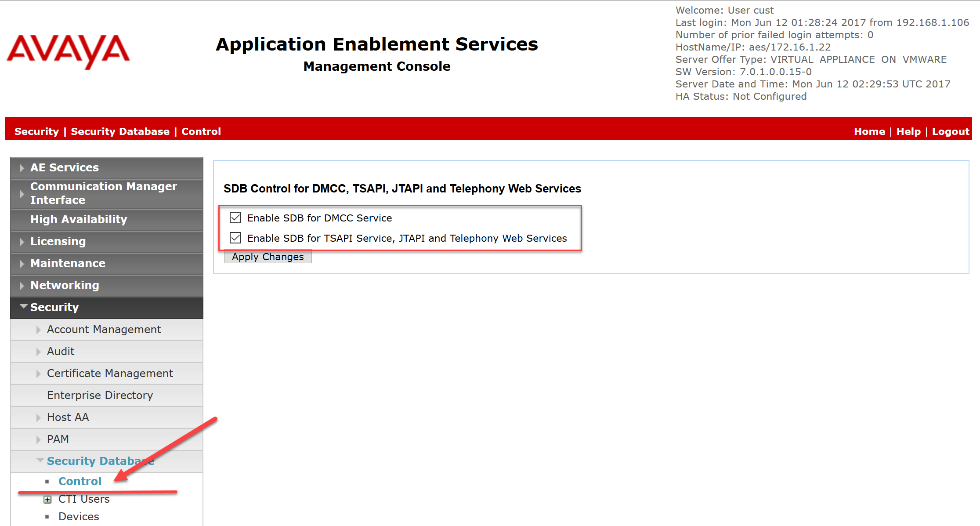
Task: Click Server Offer Type line
Action: pos(811,59)
